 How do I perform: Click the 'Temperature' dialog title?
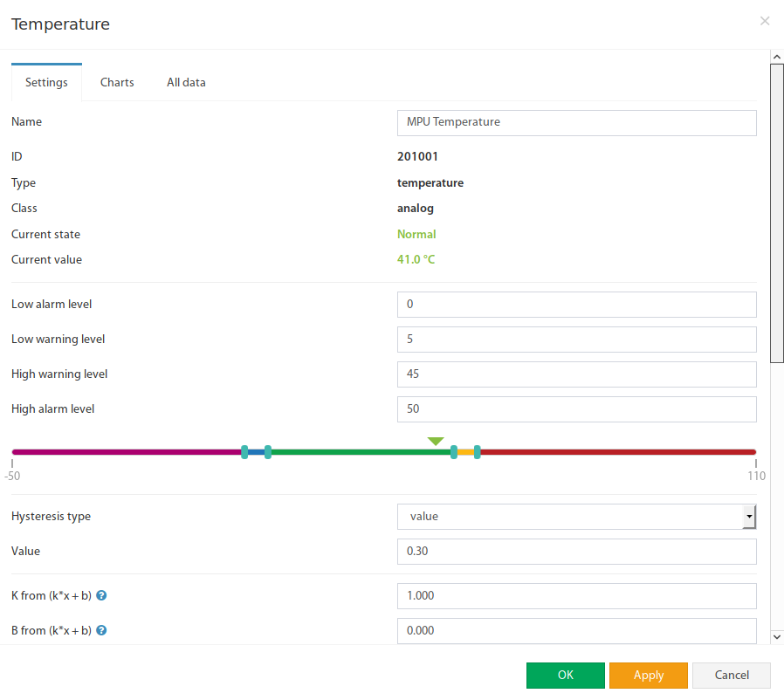(60, 24)
